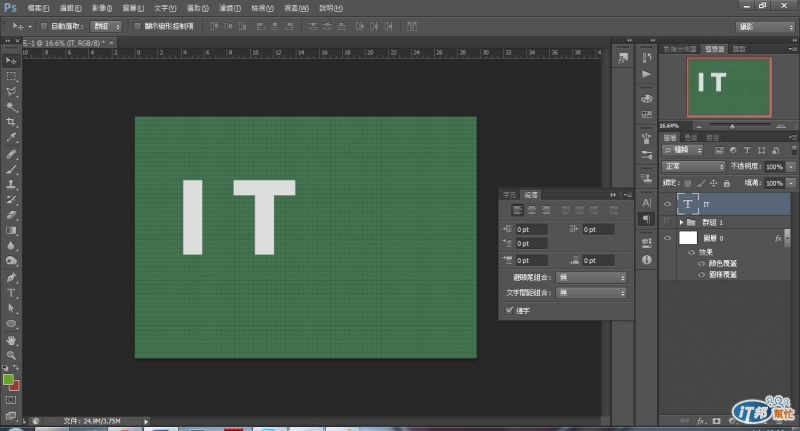Screen dimensions: 800x431
Task: Hide the IT text layer
Action: 668,203
